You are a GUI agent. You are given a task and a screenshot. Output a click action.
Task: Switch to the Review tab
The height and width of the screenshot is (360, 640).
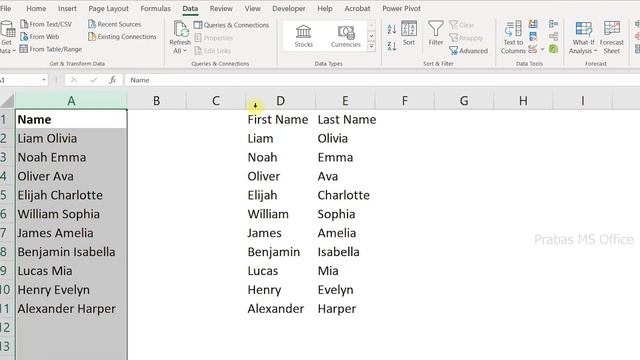[221, 8]
